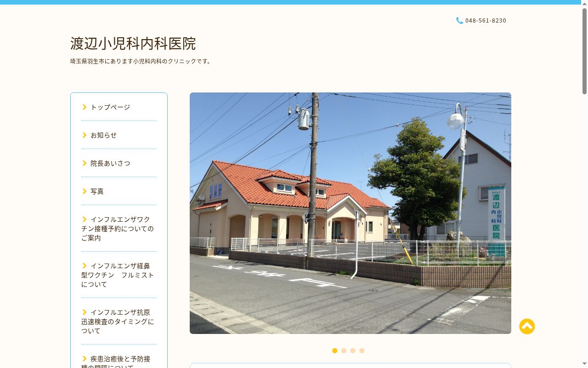This screenshot has height=368, width=588.
Task: Click the chevron icon beside 院長あいさつ
Action: coord(85,163)
